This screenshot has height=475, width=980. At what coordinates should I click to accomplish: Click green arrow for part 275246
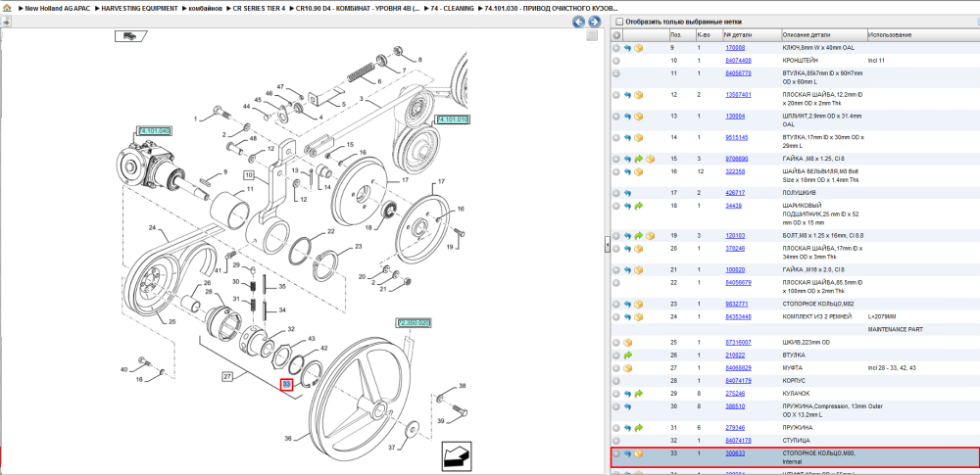pos(639,394)
